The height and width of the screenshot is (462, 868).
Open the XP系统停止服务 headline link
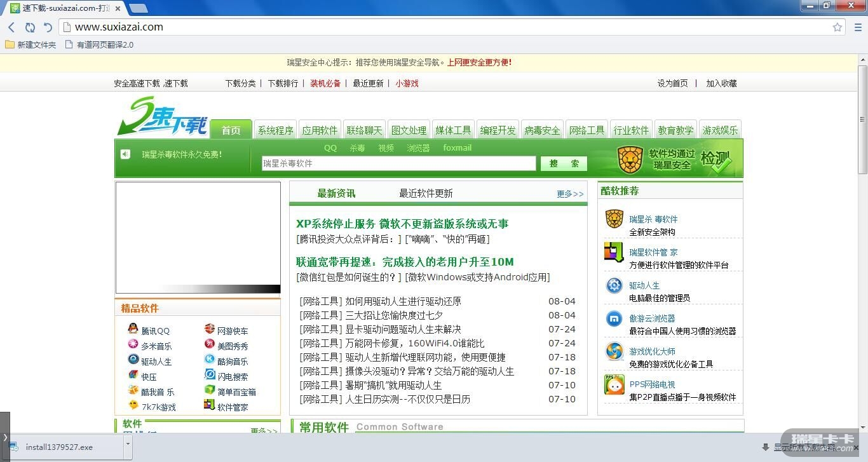pyautogui.click(x=402, y=224)
